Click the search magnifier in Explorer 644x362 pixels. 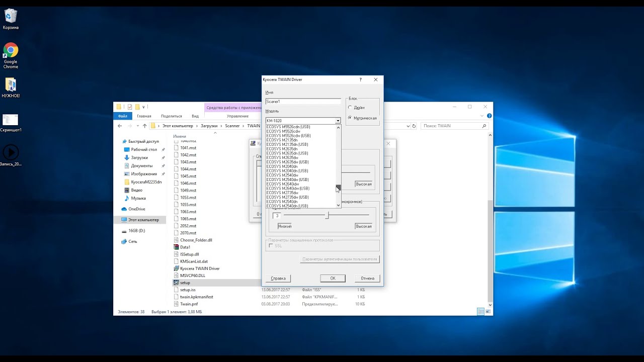click(x=484, y=126)
